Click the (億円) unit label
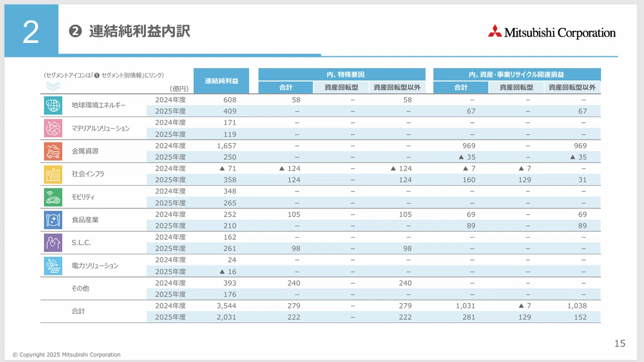 tap(179, 88)
